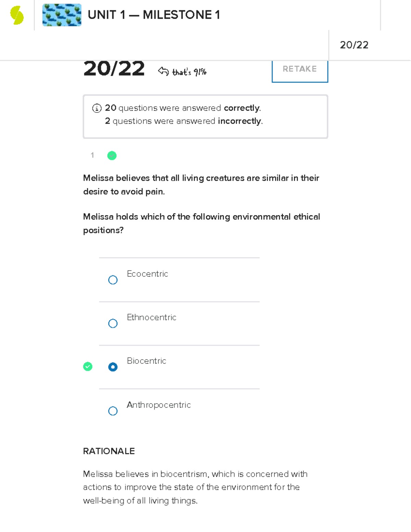Click the Ethnocentric answer label text
Viewport: 411px width, 532px height.
point(151,317)
